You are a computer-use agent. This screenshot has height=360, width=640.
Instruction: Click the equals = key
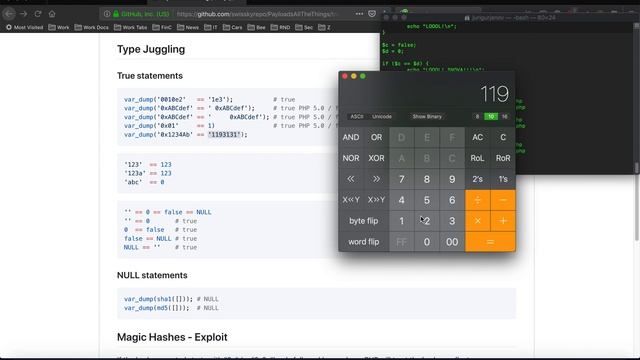coord(490,242)
